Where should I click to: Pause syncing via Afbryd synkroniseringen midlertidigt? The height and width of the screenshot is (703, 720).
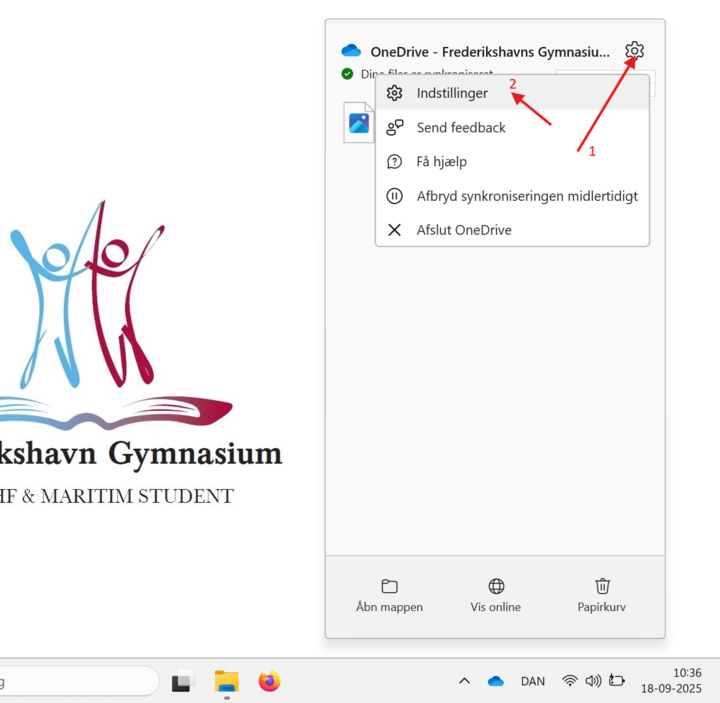coord(526,196)
